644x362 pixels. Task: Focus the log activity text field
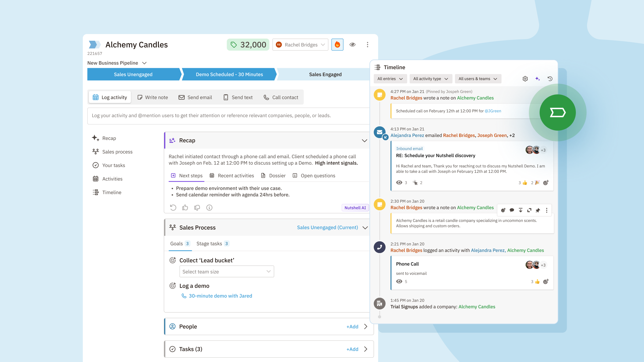tap(229, 116)
